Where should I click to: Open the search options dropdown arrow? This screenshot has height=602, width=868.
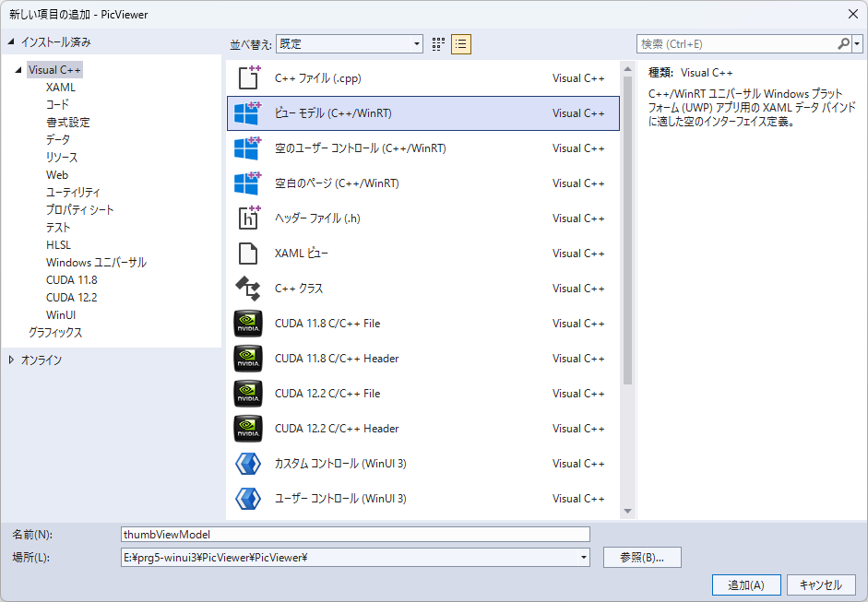858,43
